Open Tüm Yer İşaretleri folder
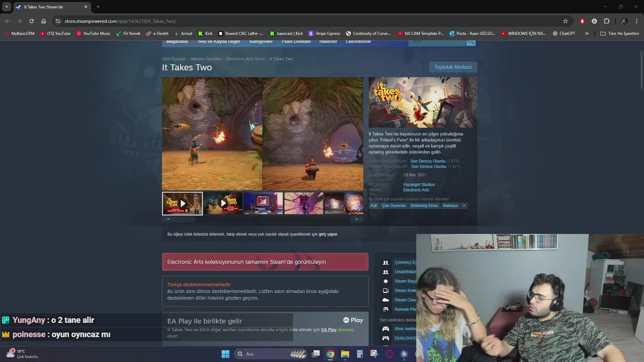 click(620, 34)
